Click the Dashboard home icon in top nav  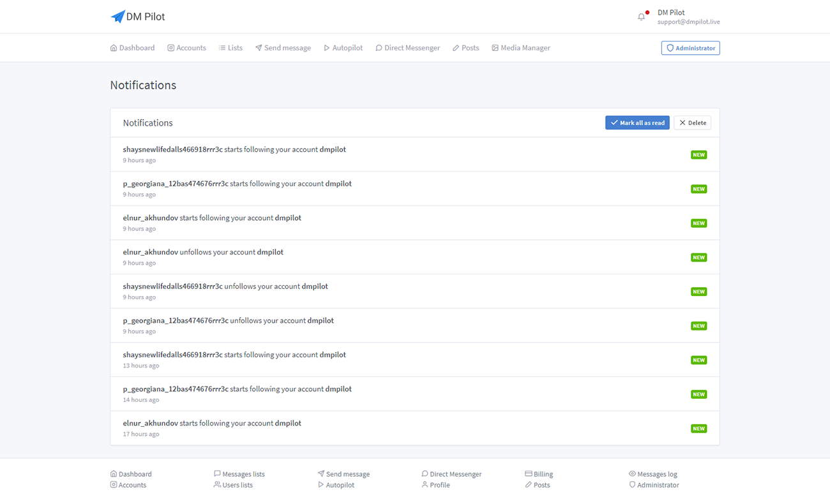point(114,48)
